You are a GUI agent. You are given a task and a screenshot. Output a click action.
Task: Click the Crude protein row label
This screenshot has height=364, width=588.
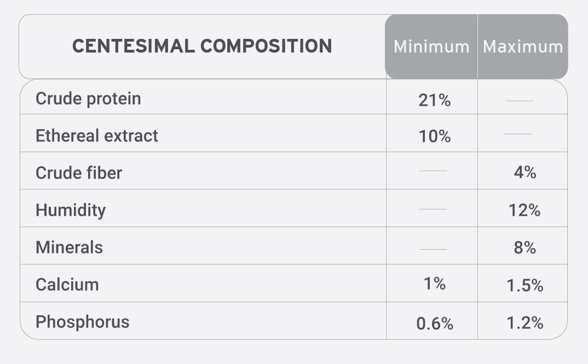pyautogui.click(x=88, y=99)
